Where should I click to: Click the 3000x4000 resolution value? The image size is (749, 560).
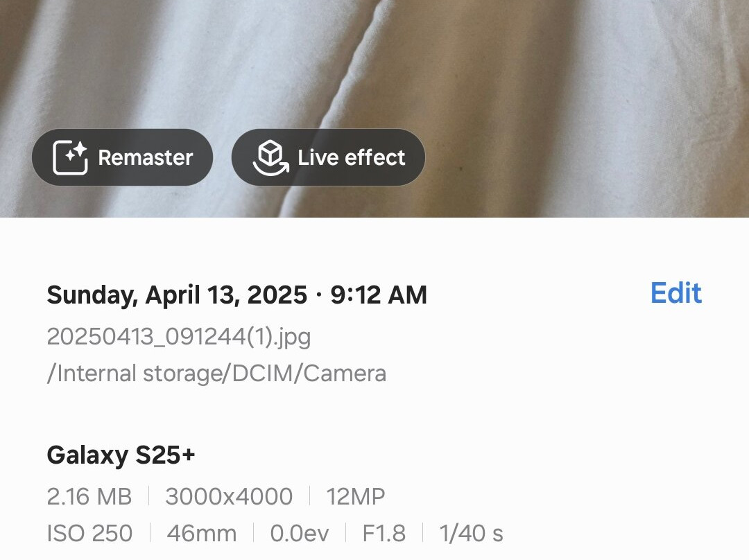pyautogui.click(x=229, y=496)
